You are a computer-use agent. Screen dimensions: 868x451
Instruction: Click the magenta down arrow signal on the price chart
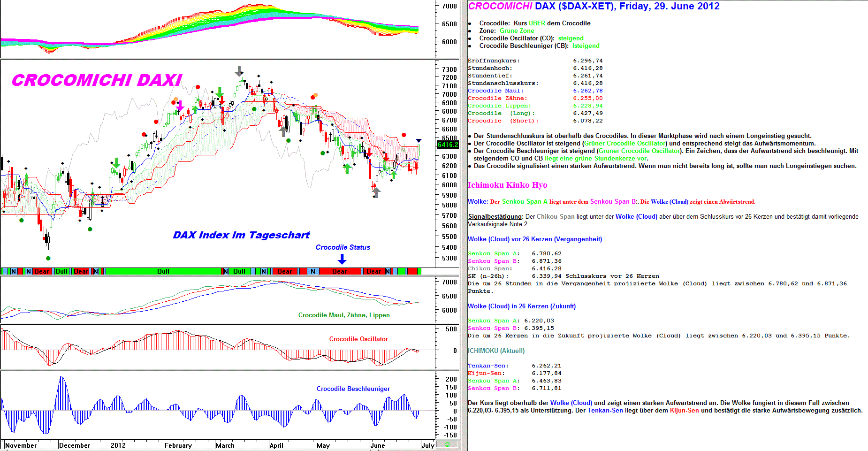180,106
